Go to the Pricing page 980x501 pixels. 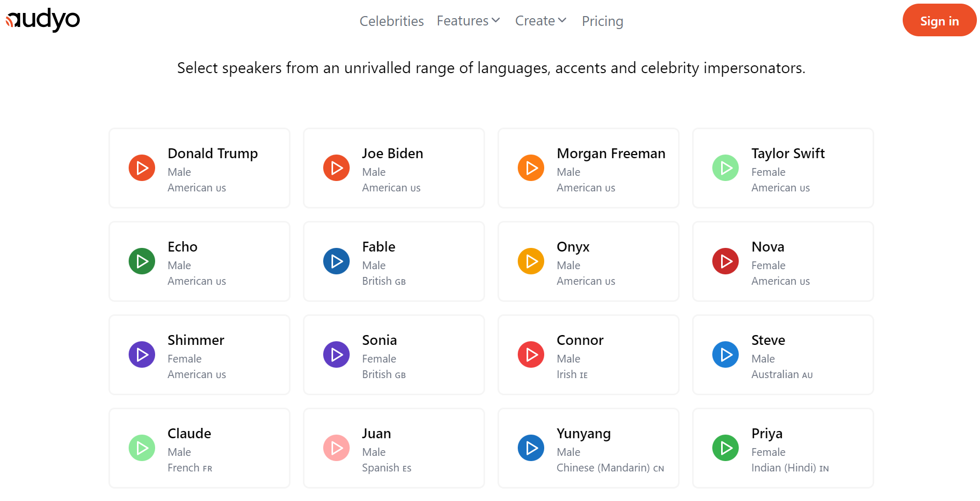click(x=602, y=21)
